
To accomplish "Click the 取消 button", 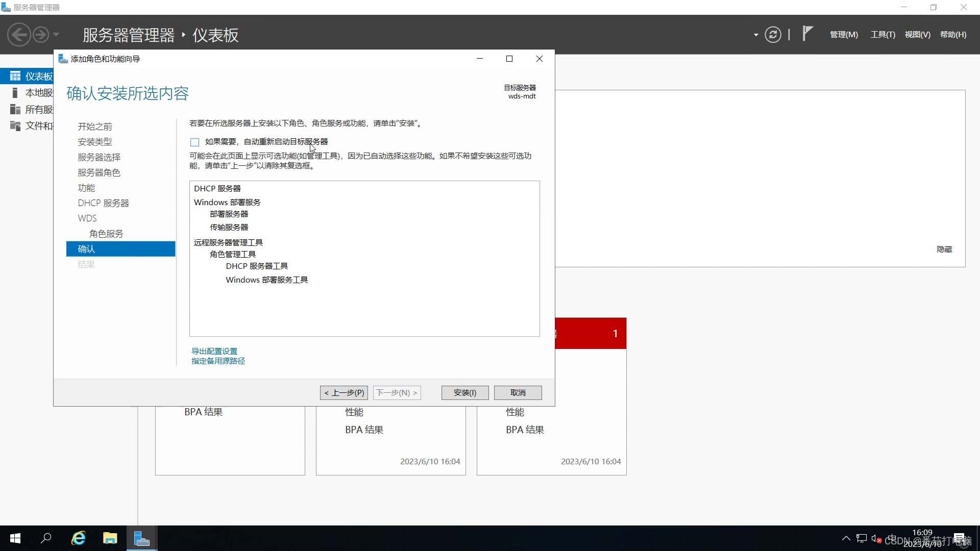I will coord(518,393).
